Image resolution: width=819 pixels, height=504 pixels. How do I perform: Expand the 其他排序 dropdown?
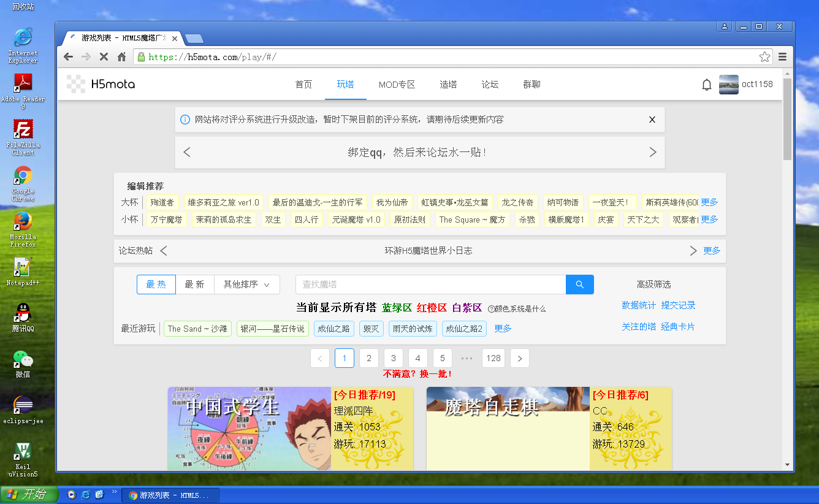246,284
